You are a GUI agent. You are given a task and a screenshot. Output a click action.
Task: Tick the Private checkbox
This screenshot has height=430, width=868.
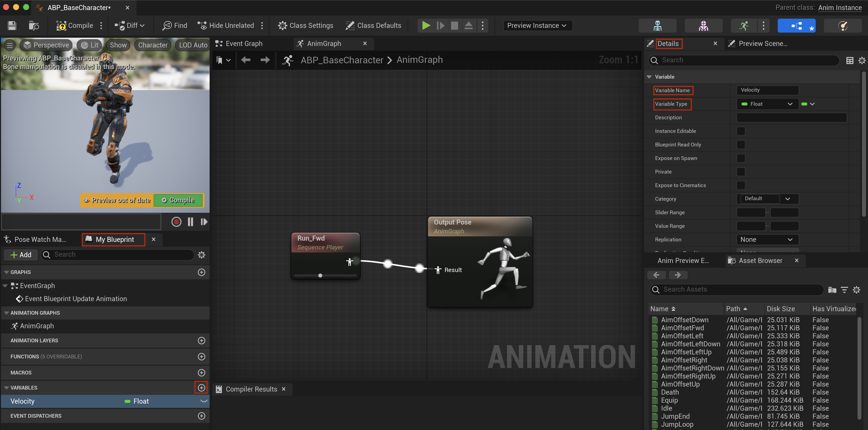[741, 172]
